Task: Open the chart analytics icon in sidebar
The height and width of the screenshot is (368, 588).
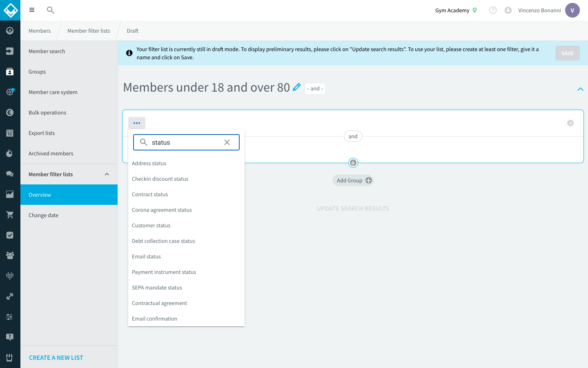Action: [x=10, y=194]
